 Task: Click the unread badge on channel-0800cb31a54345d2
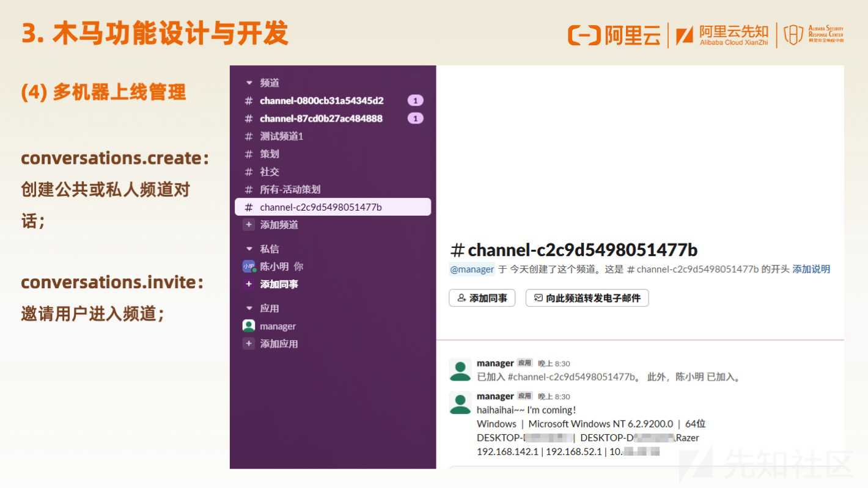coord(415,100)
